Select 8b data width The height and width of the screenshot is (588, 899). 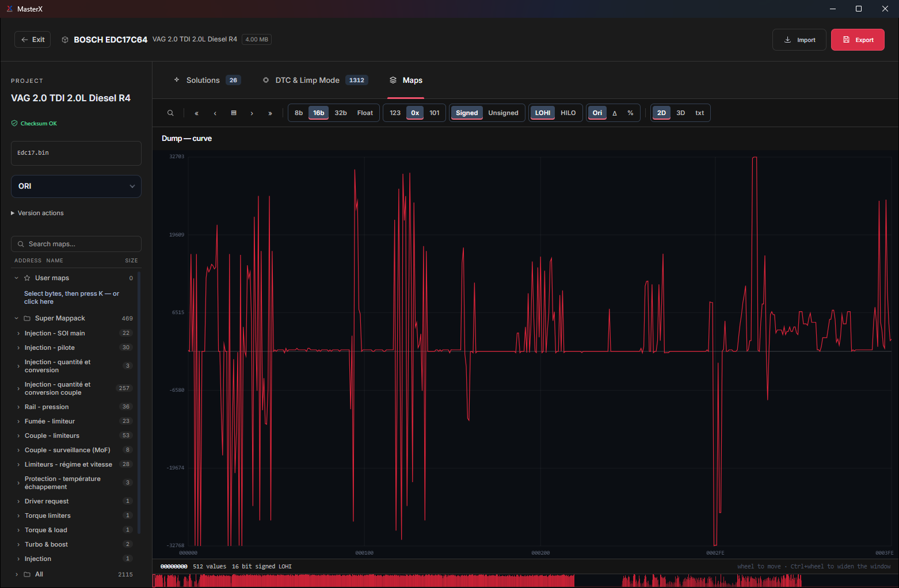299,113
